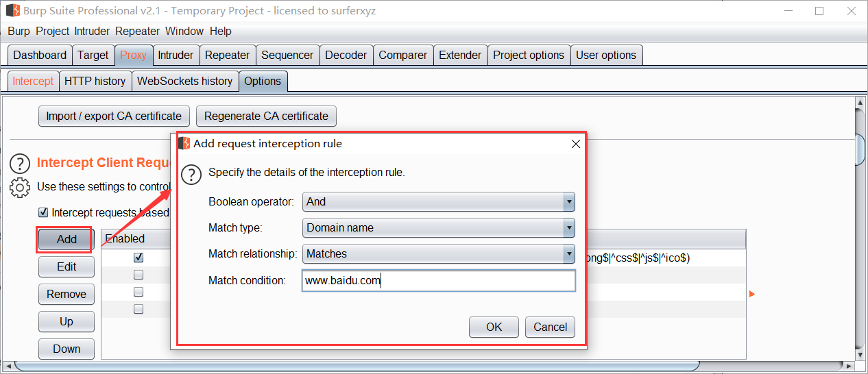Switch to the Repeater tab
Image resolution: width=868 pixels, height=374 pixels.
point(227,55)
